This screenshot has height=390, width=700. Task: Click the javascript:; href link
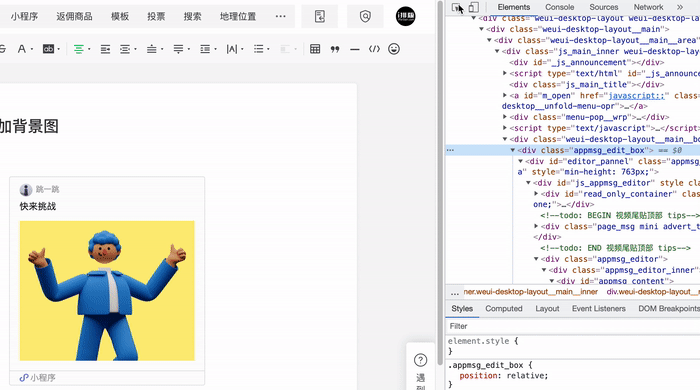pyautogui.click(x=636, y=95)
